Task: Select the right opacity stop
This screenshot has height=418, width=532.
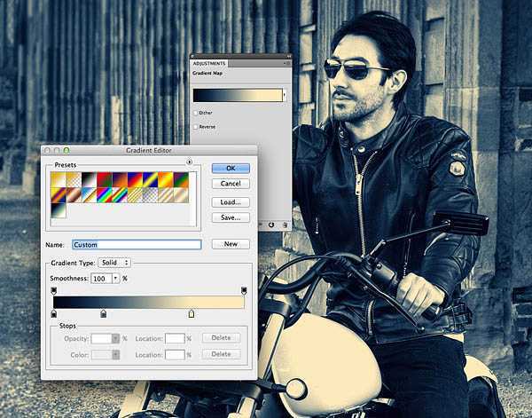Action: click(244, 291)
